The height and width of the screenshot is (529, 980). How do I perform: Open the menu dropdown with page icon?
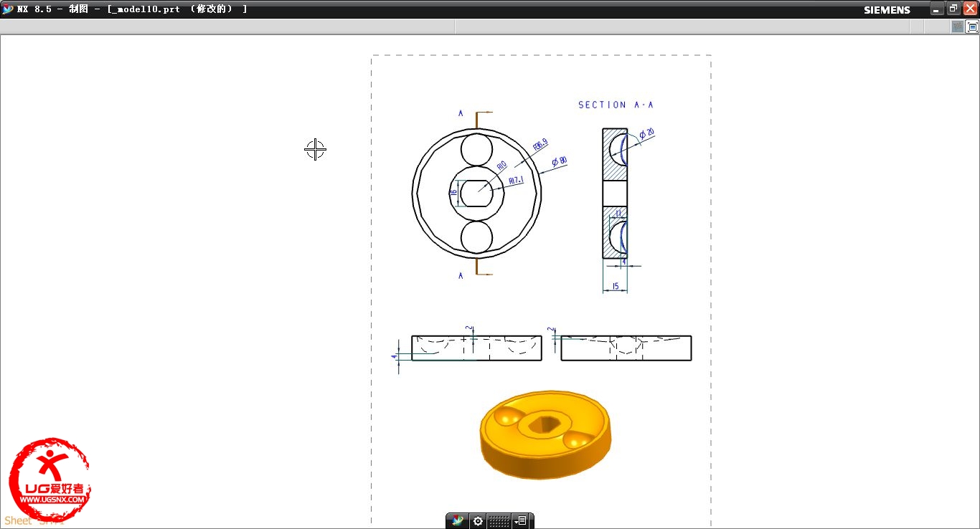(522, 521)
